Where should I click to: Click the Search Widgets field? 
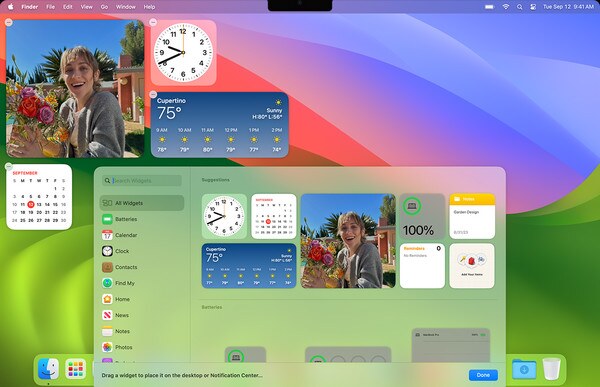pos(142,180)
